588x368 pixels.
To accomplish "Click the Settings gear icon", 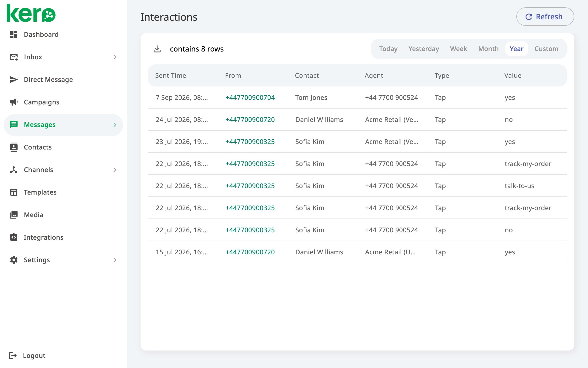I will pos(14,260).
